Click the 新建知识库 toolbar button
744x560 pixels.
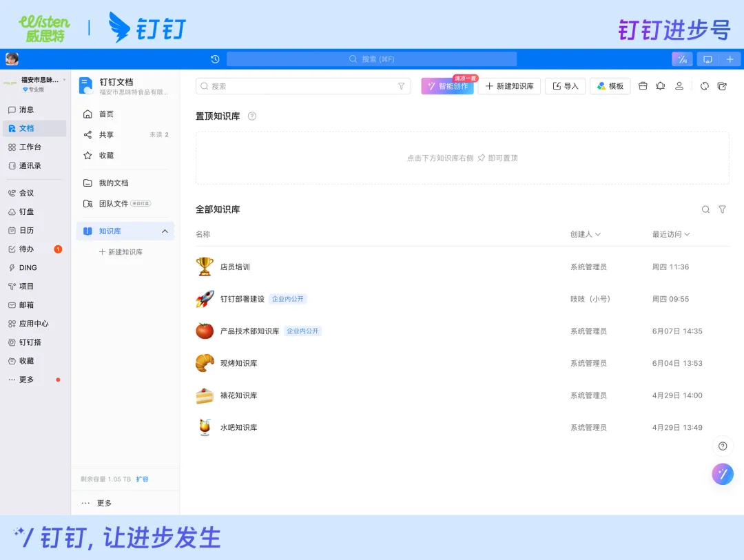click(x=509, y=86)
